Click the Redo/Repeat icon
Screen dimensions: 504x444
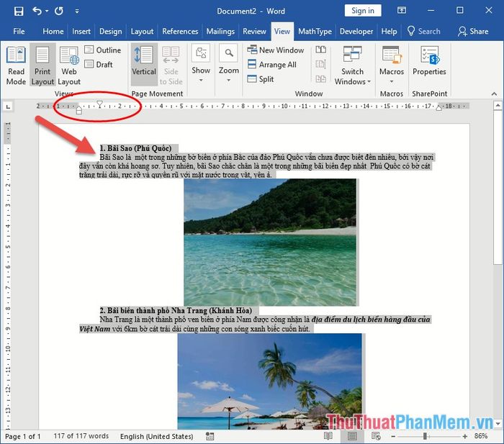59,12
